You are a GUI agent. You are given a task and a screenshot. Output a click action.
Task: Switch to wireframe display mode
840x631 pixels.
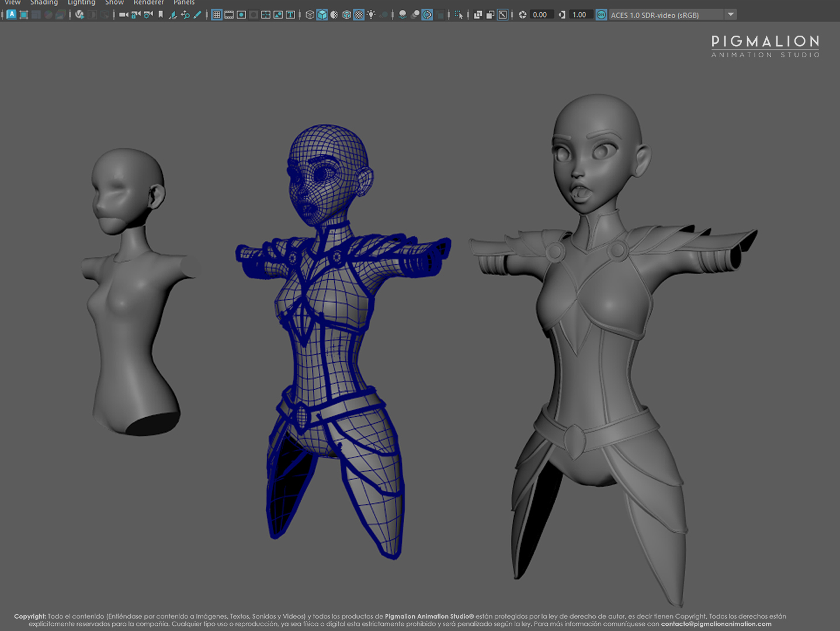point(310,15)
